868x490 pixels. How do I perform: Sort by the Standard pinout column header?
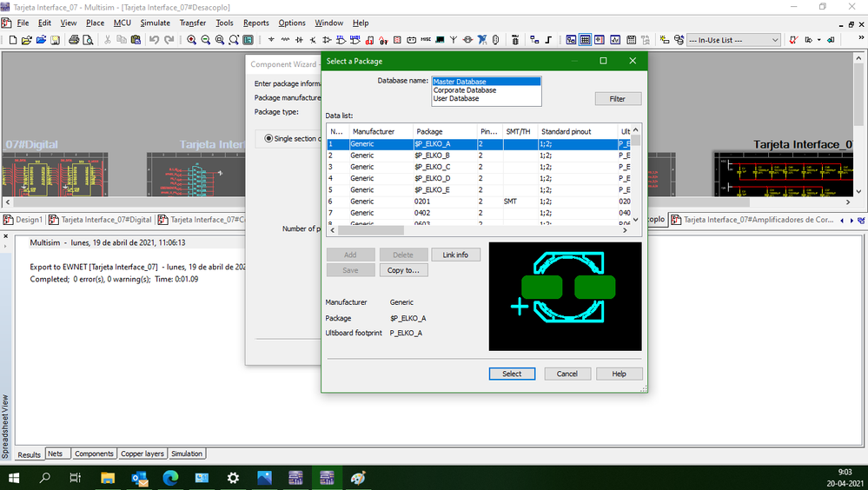tap(578, 131)
